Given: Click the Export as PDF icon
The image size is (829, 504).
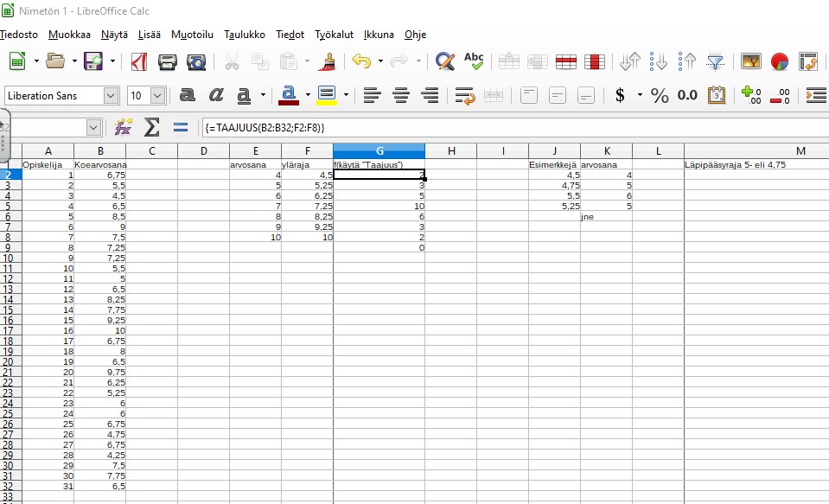Looking at the screenshot, I should click(139, 61).
